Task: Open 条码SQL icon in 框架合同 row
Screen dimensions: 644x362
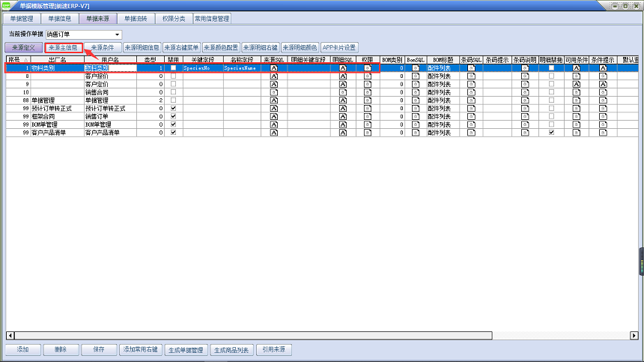Action: [x=471, y=117]
